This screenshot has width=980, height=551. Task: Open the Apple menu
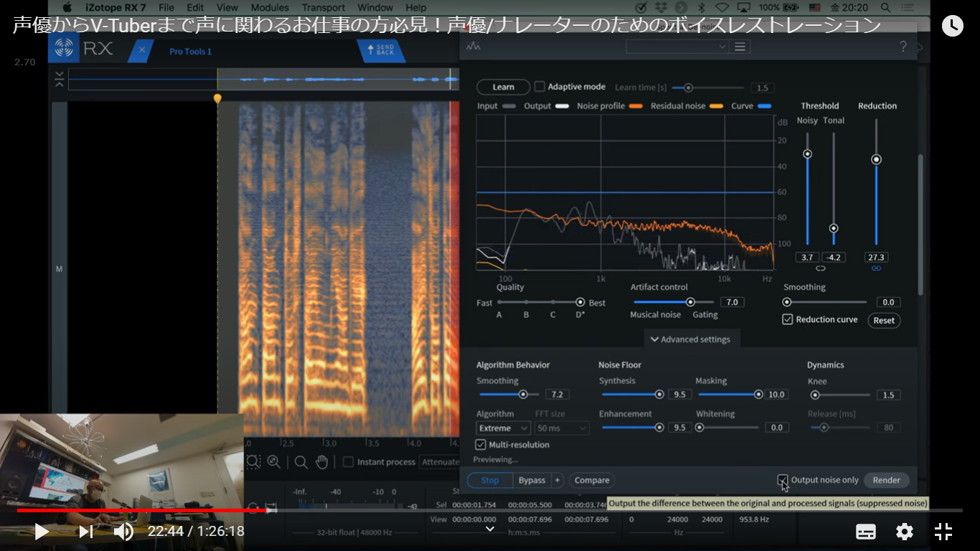[67, 7]
